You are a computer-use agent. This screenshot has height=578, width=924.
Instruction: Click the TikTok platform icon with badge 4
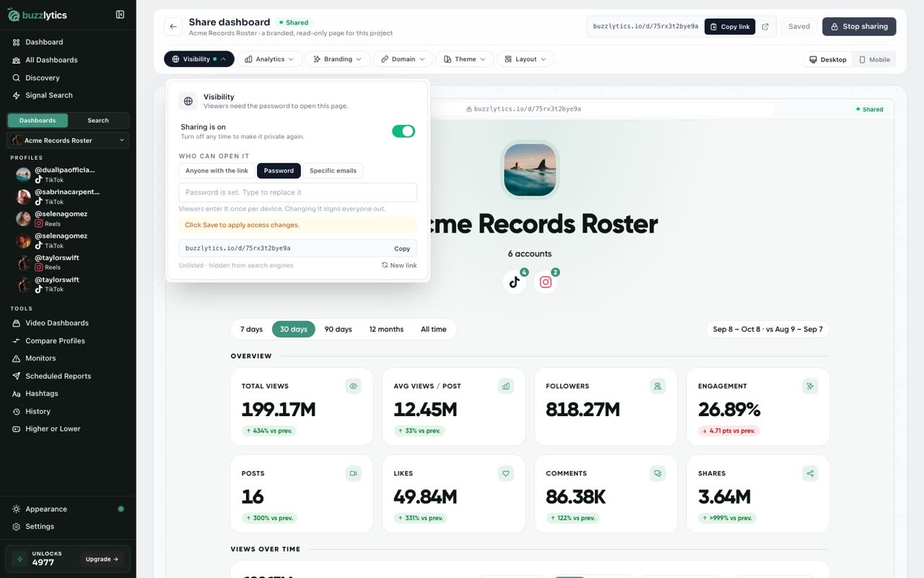tap(515, 282)
